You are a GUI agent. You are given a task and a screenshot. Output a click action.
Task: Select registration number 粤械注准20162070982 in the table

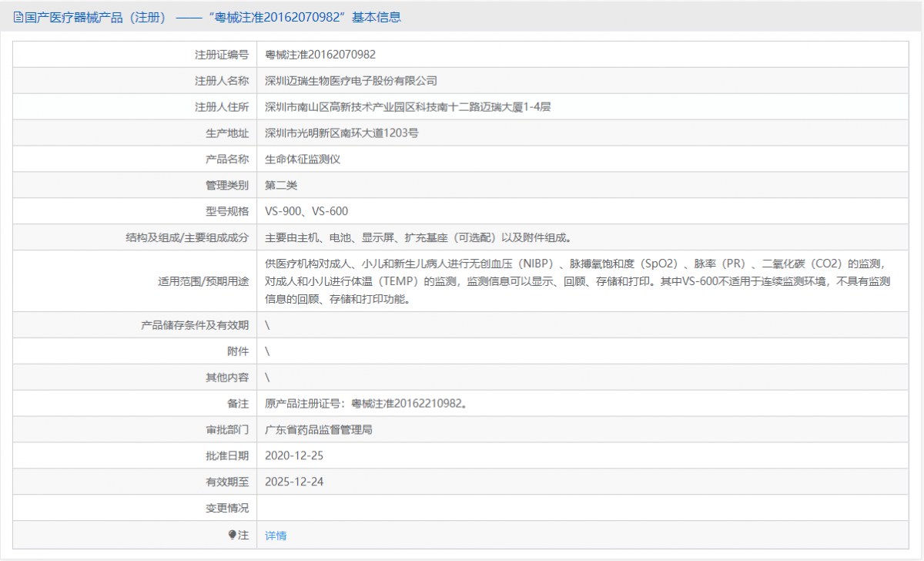point(320,55)
